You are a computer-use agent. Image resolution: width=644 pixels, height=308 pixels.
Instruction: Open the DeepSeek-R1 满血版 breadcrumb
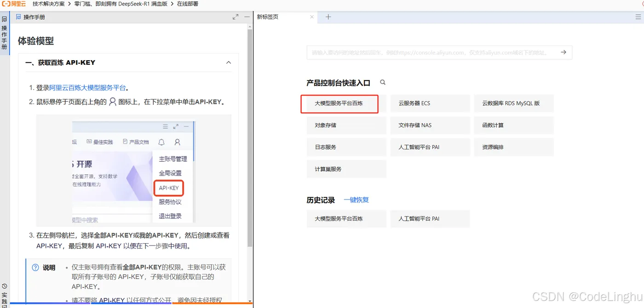point(122,4)
